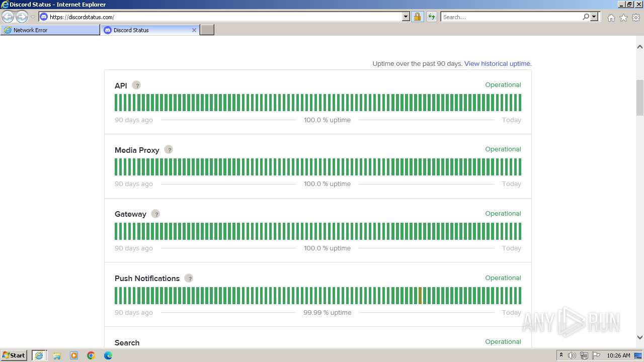Open the recent pages dropdown arrow
This screenshot has height=362, width=644.
pyautogui.click(x=33, y=17)
